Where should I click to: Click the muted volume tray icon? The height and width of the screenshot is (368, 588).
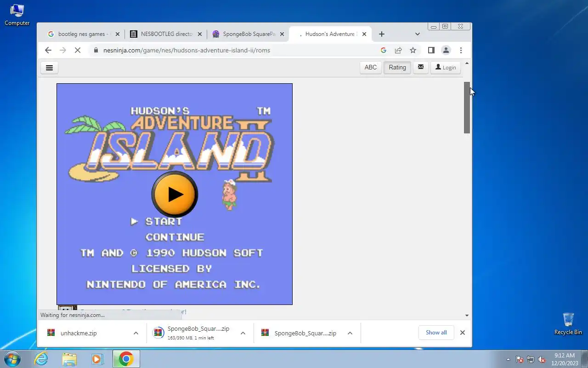tap(542, 359)
